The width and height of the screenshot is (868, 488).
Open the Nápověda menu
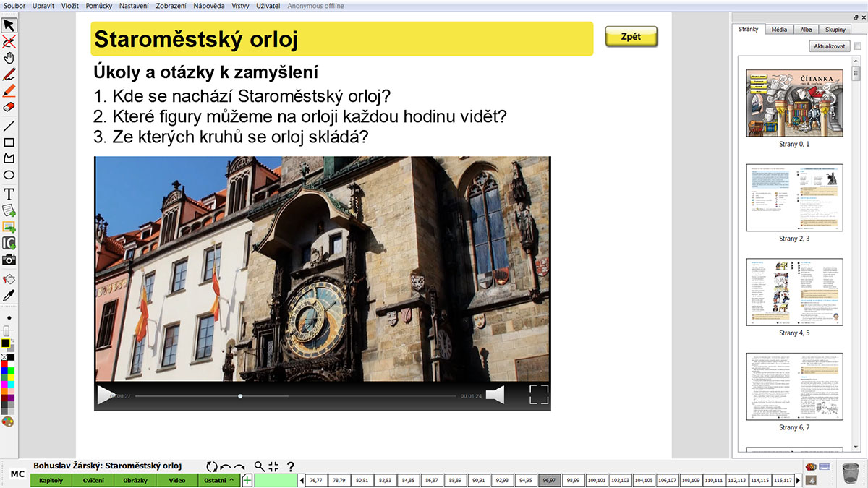coord(209,6)
